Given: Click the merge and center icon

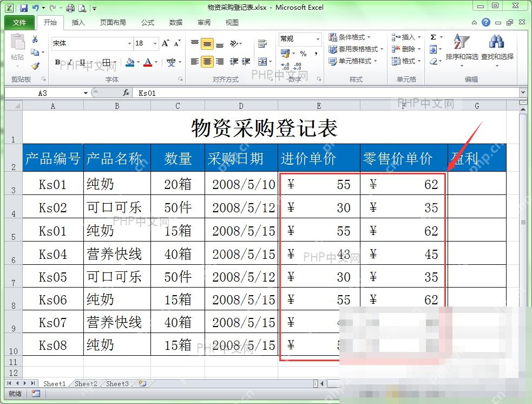Looking at the screenshot, I should 262,61.
